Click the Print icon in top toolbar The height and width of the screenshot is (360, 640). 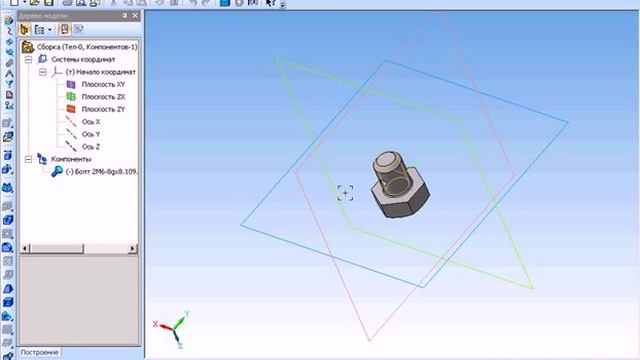point(67,3)
